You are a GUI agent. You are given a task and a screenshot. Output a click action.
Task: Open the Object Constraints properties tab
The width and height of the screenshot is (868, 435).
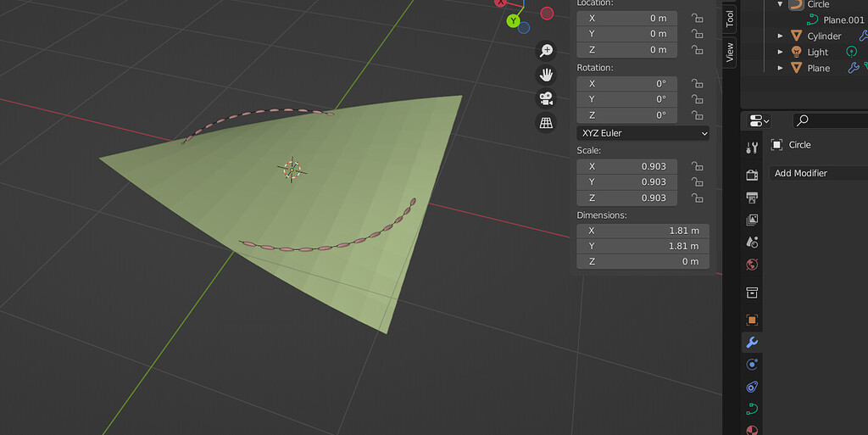coord(752,387)
